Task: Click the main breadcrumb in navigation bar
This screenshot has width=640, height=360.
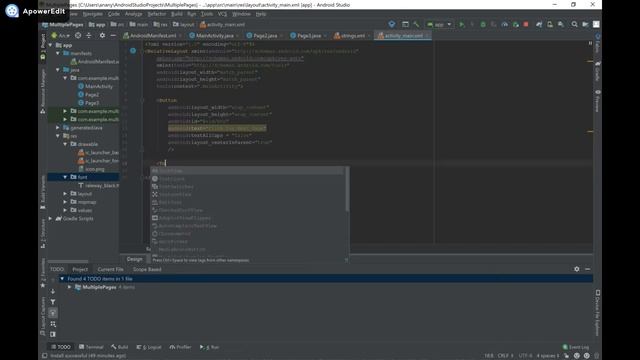Action: coord(139,24)
